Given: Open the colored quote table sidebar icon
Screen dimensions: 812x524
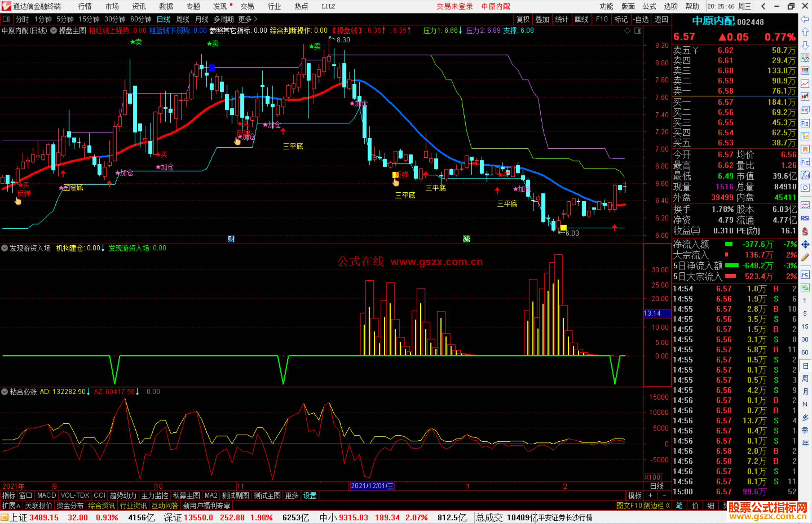Looking at the screenshot, I should (x=805, y=71).
